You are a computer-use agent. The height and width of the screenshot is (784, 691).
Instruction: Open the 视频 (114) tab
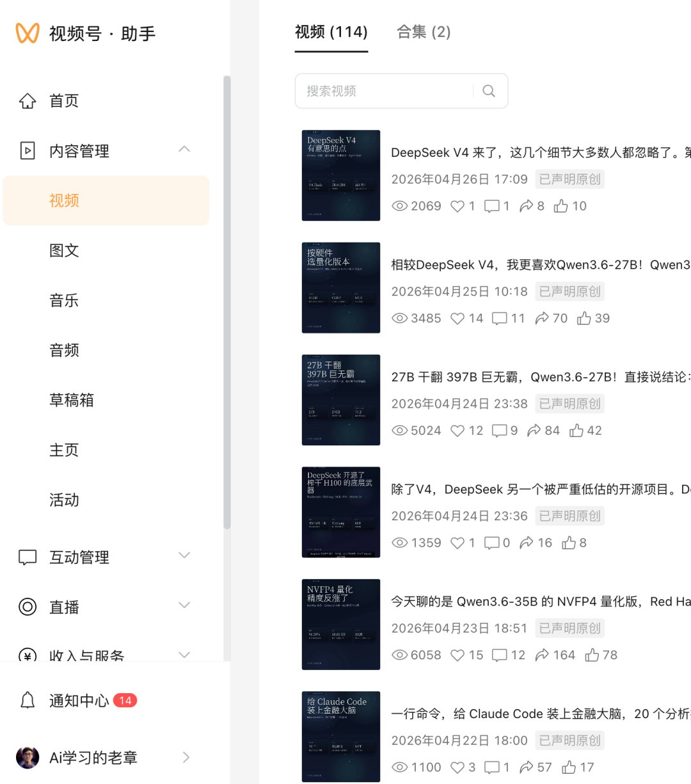(331, 32)
